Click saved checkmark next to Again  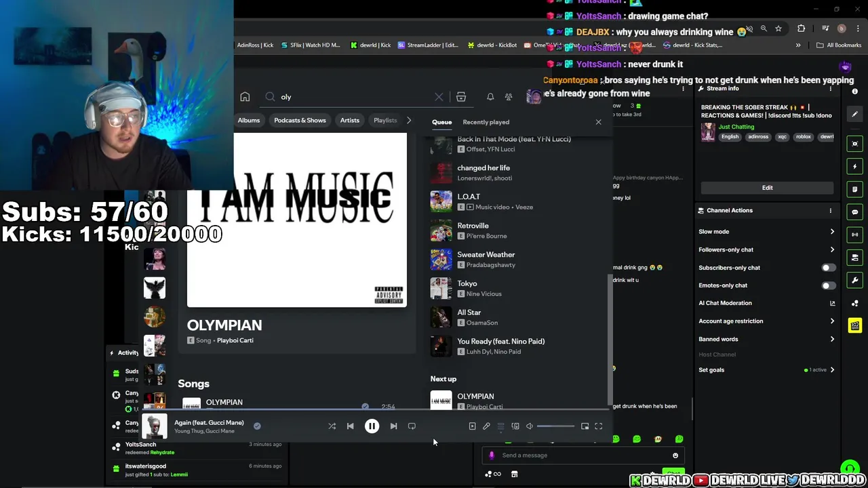[x=257, y=426]
